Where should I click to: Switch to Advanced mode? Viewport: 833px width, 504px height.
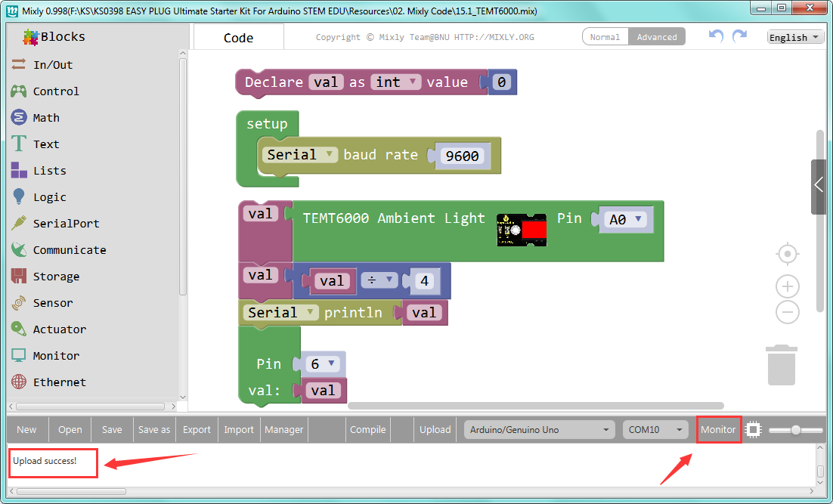tap(657, 36)
